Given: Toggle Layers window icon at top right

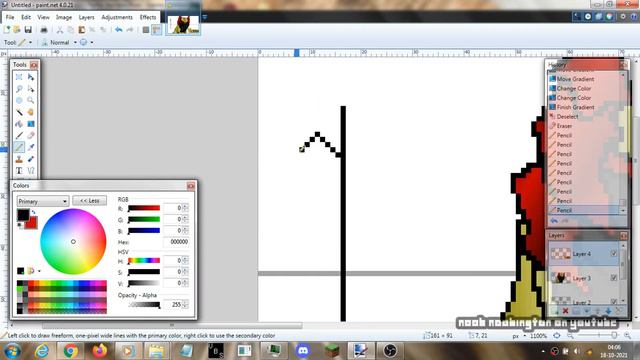Looking at the screenshot, I should point(598,16).
